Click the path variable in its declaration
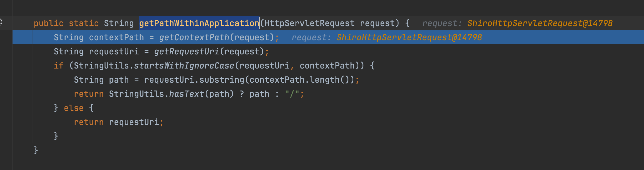This screenshot has height=170, width=644. click(119, 80)
